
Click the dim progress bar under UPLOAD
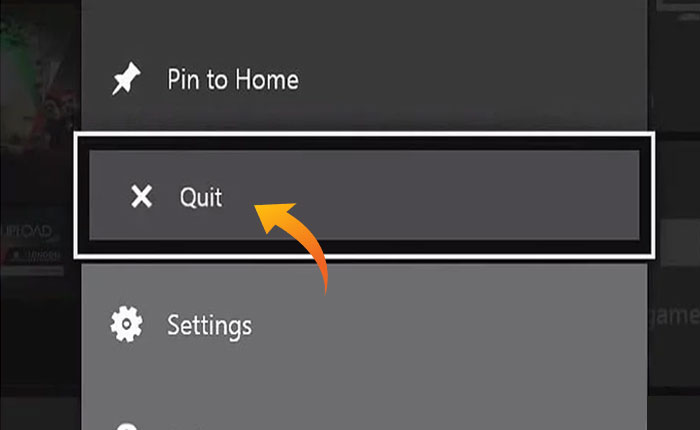click(31, 271)
